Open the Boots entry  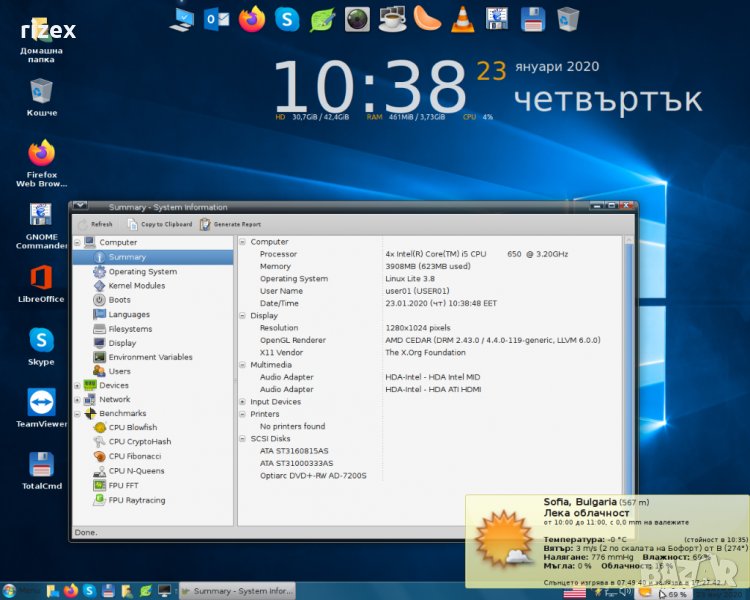(x=119, y=300)
